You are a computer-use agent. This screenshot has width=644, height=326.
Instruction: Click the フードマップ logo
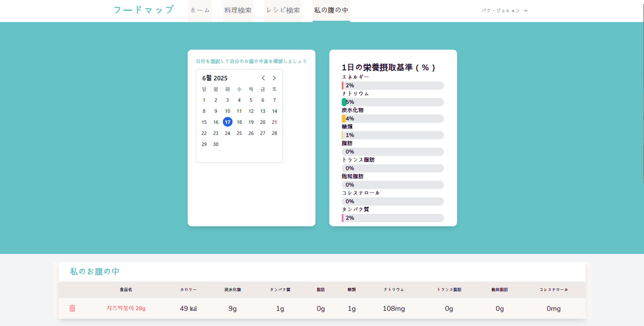(144, 10)
